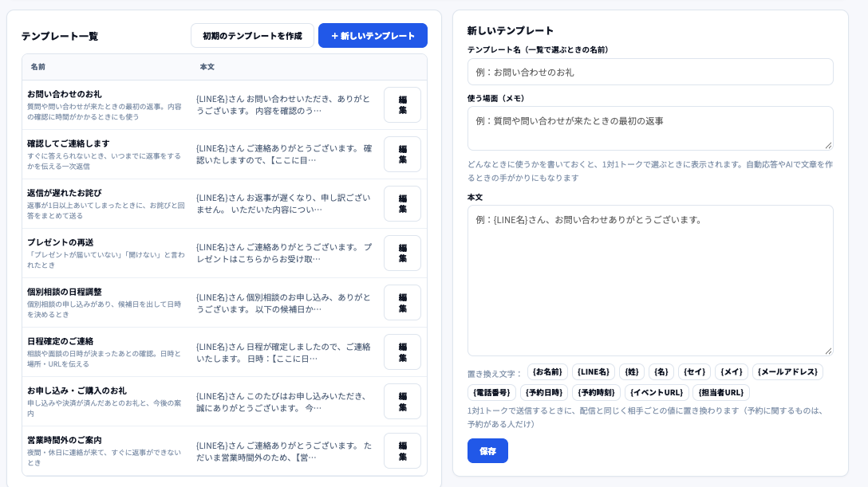Click the 本文 column header in table
868x487 pixels.
click(207, 67)
